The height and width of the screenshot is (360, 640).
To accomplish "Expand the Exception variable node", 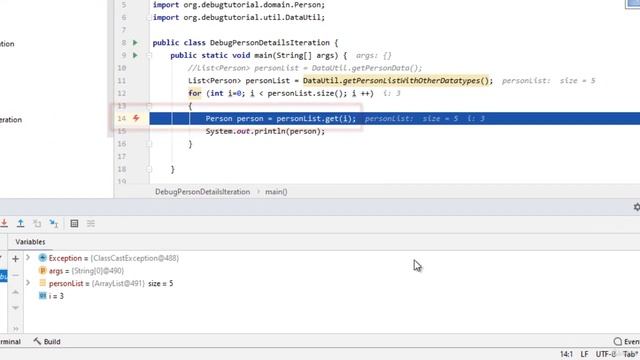I will click(28, 258).
